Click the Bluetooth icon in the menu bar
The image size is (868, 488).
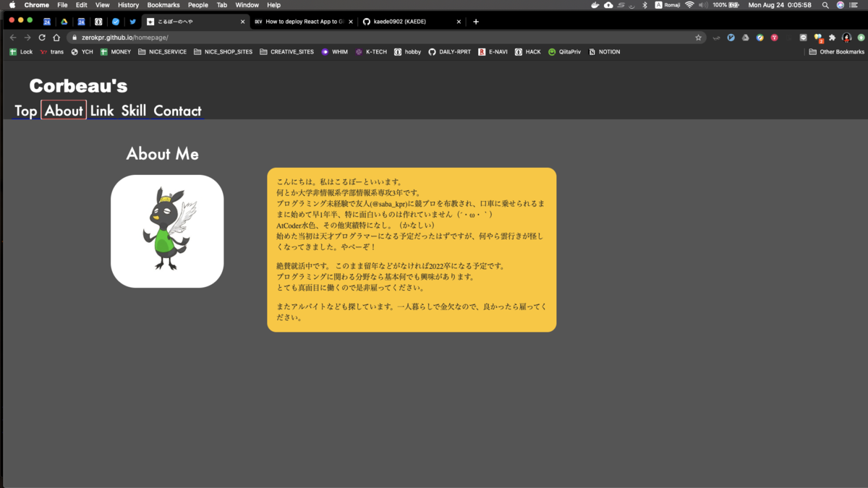pyautogui.click(x=644, y=5)
